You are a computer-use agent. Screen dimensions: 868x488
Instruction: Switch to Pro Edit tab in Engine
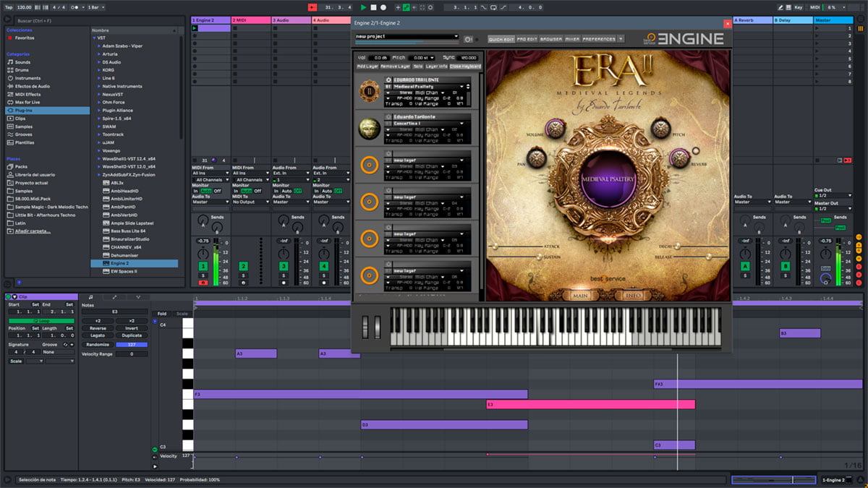coord(527,39)
